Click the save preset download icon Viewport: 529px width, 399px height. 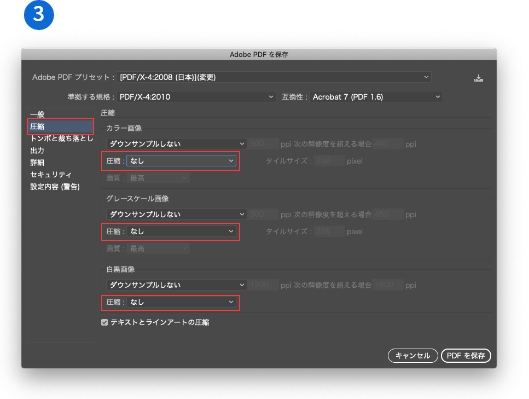pos(478,78)
